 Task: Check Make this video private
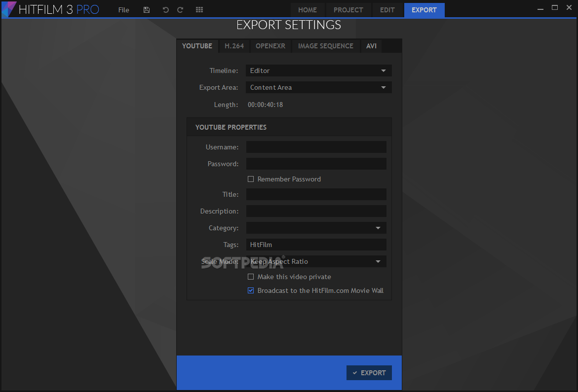pyautogui.click(x=251, y=277)
